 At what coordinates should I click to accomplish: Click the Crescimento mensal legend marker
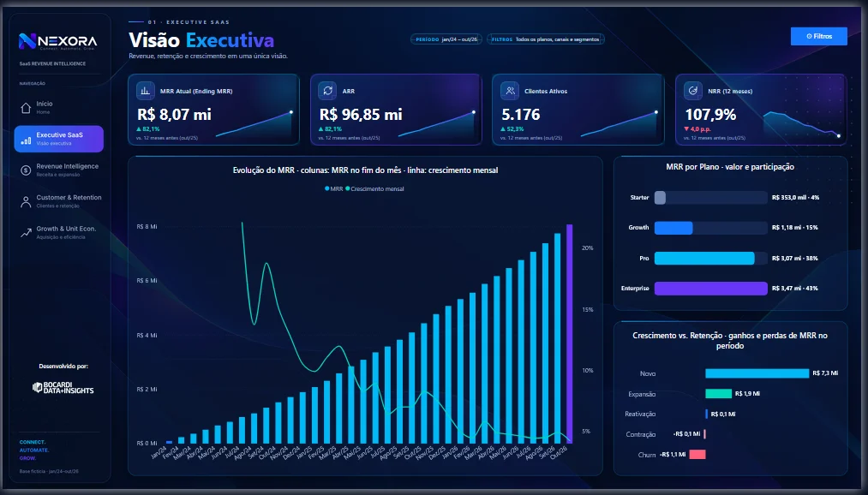(x=348, y=188)
